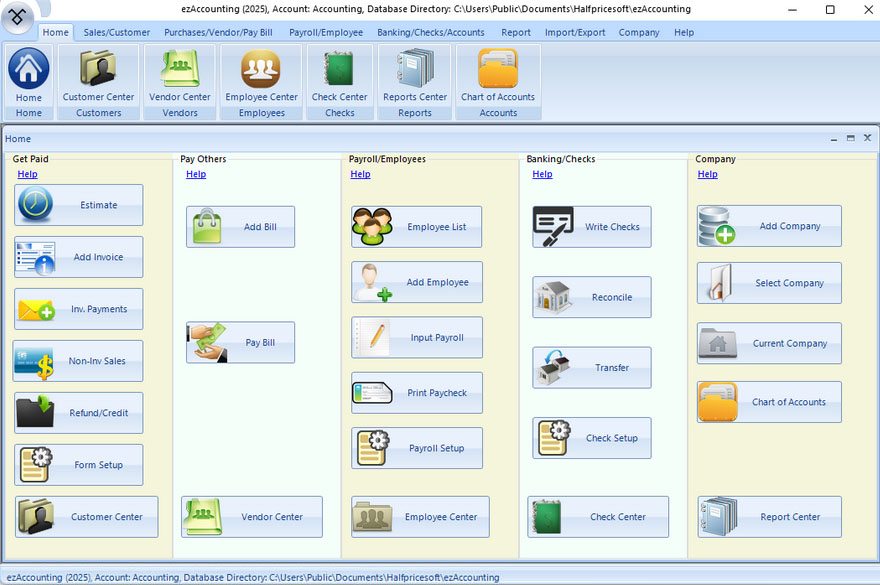Click the Home icon button in the ribbon
The width and height of the screenshot is (880, 585).
(x=29, y=76)
